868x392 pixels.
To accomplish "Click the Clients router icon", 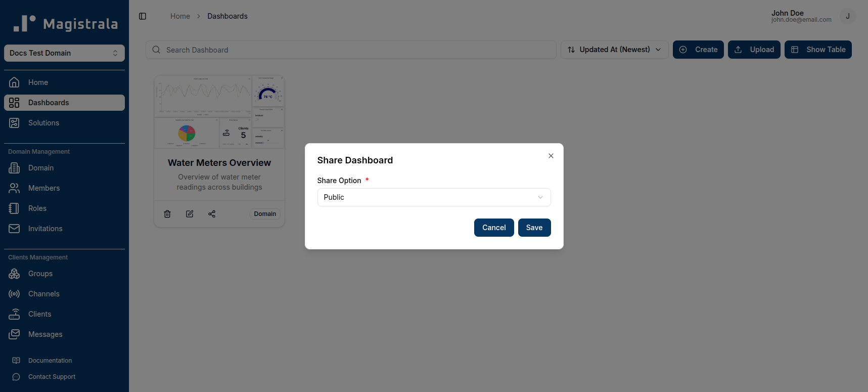I will tap(14, 314).
